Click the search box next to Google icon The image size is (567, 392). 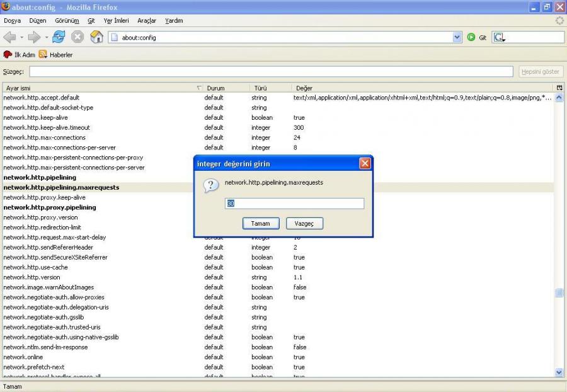(x=534, y=37)
